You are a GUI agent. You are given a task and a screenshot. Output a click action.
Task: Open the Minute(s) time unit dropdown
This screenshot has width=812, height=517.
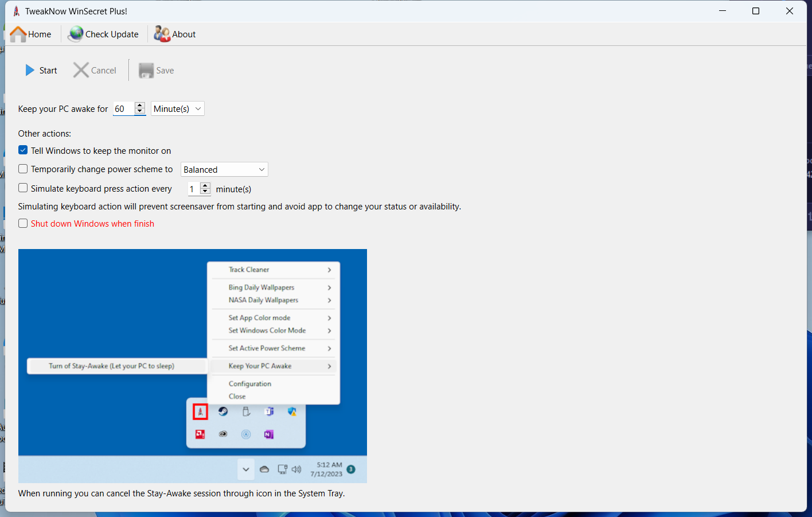click(x=177, y=109)
